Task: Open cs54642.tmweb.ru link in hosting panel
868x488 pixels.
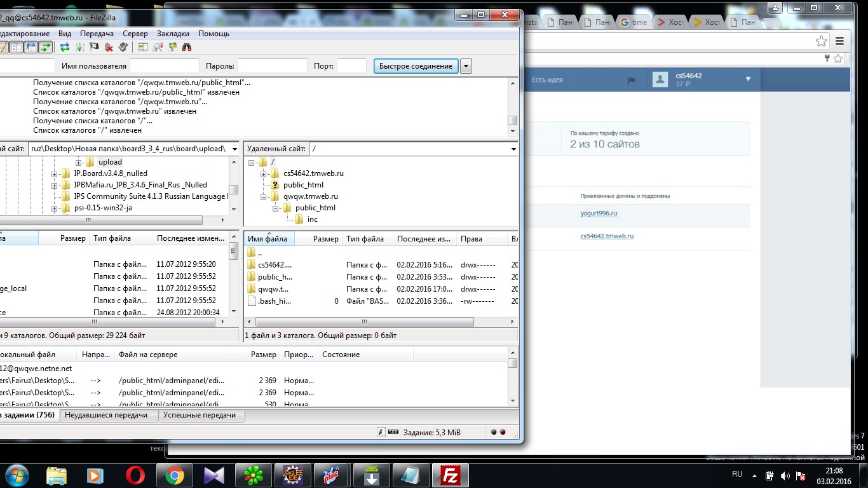Action: coord(607,236)
